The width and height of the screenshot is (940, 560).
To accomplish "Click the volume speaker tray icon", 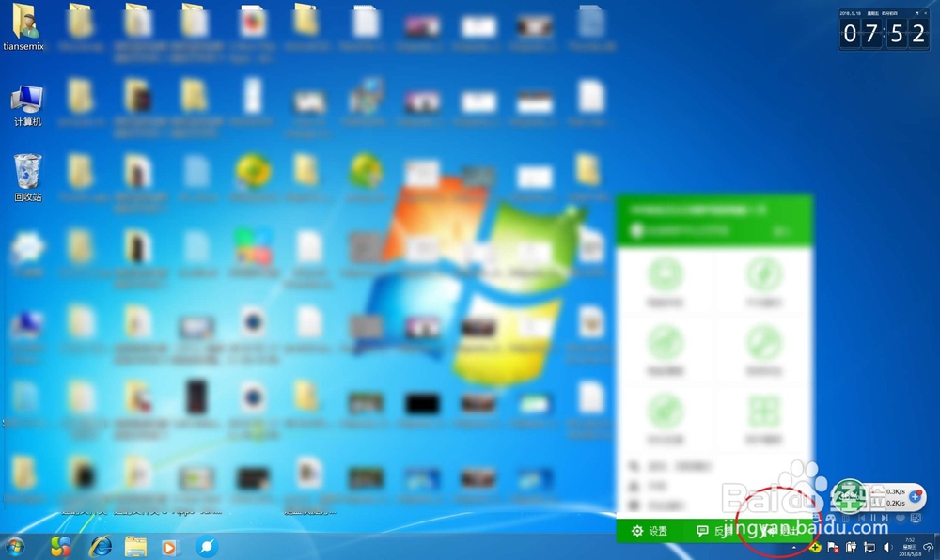I will [888, 548].
